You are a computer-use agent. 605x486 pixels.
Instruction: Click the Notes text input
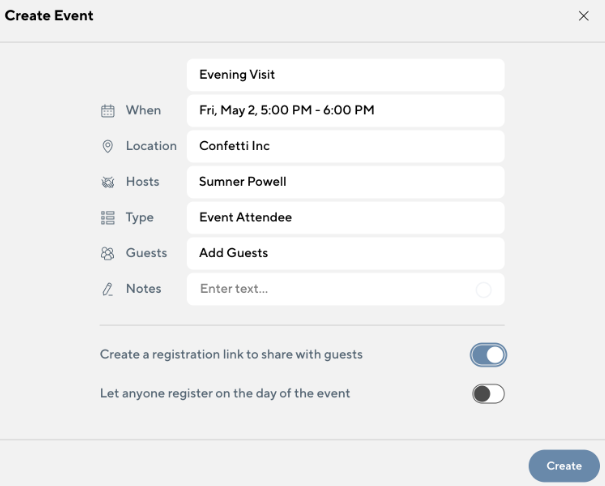tap(330, 289)
